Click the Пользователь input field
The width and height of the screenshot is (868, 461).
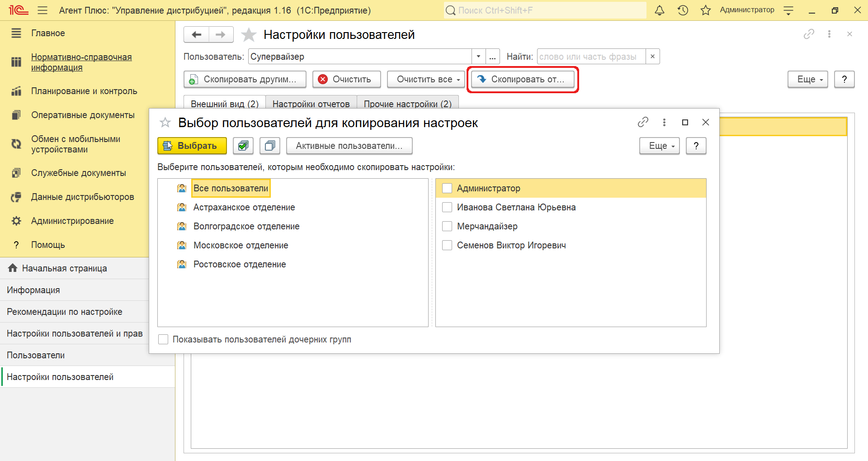360,57
